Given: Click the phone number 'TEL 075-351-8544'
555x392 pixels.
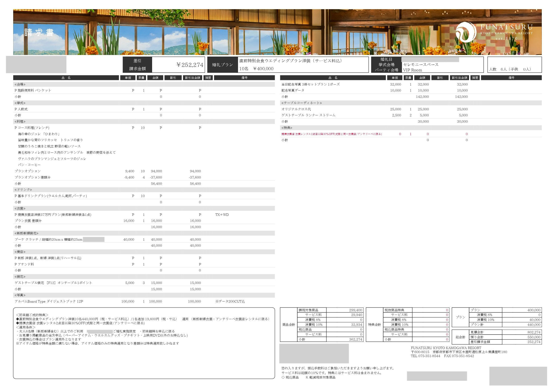Looking at the screenshot, I should point(425,356).
